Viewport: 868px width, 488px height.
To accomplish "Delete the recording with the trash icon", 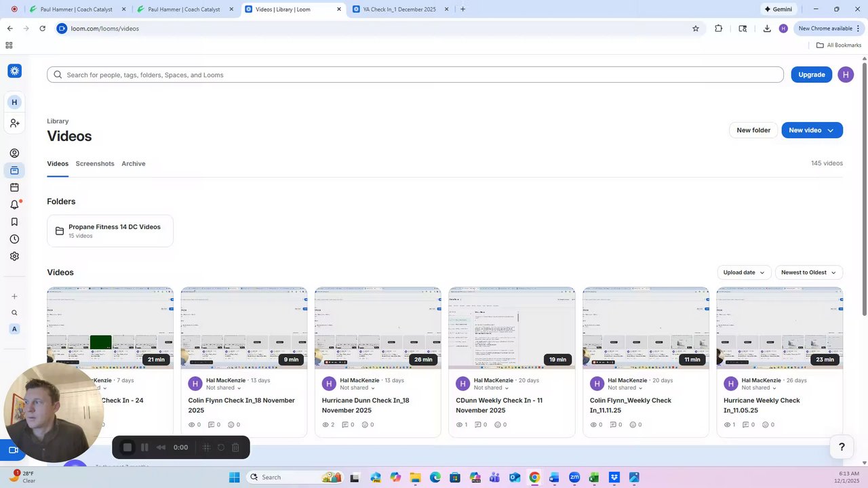I will click(x=235, y=447).
